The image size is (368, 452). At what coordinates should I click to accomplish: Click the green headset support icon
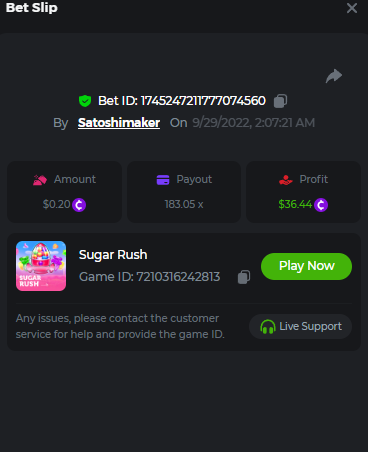coord(268,327)
